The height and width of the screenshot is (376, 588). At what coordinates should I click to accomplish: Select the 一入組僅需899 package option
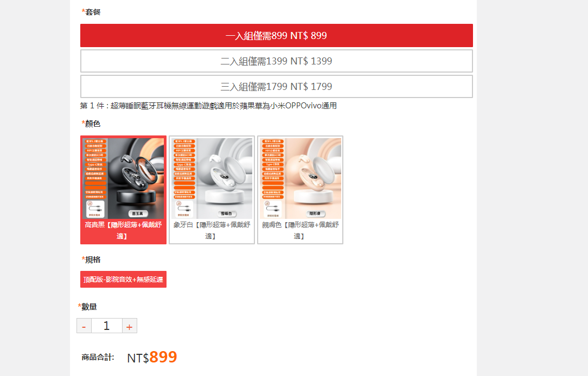tap(277, 36)
